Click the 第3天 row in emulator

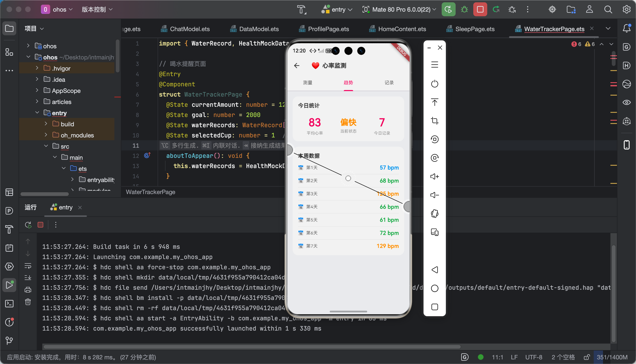point(348,194)
